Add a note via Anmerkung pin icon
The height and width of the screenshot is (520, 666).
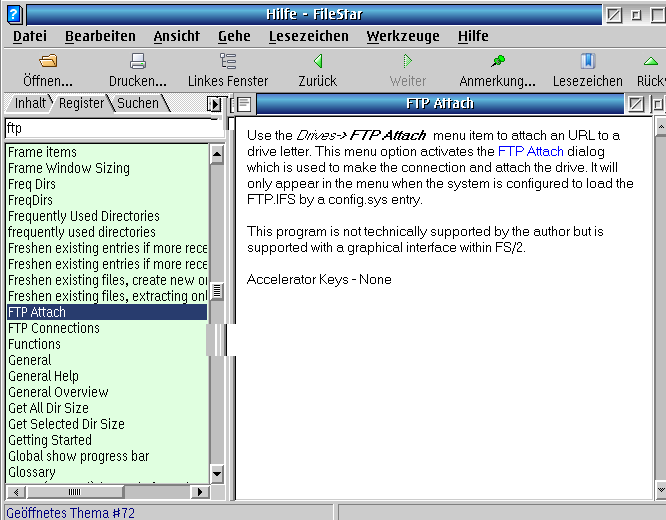pos(497,61)
